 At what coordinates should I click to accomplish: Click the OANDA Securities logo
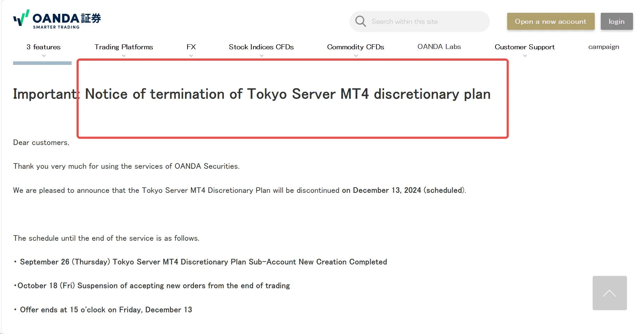[x=57, y=19]
